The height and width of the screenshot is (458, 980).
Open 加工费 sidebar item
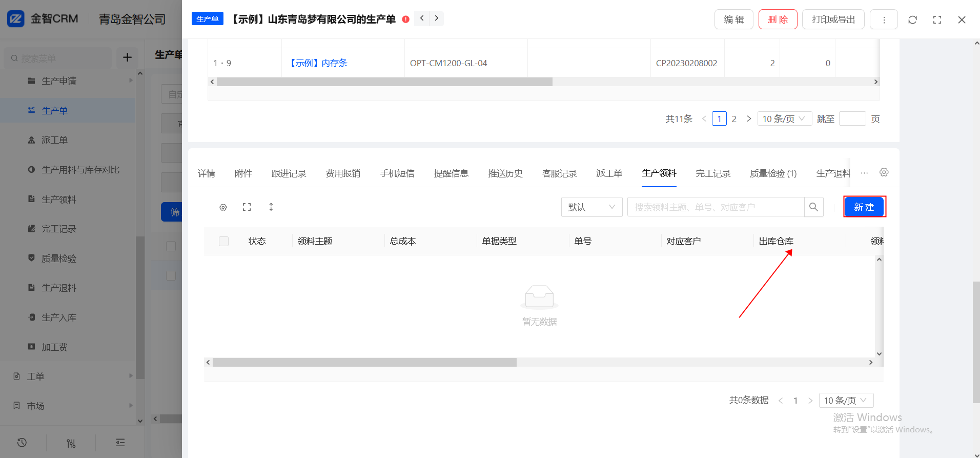54,347
